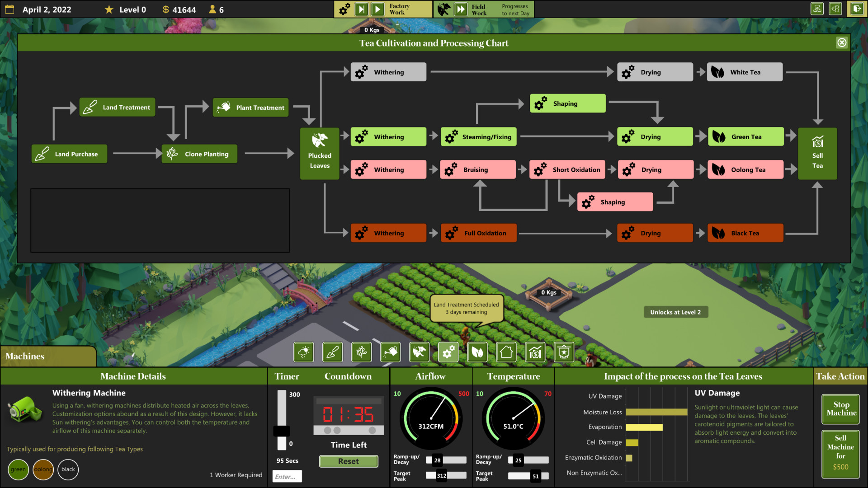
Task: Select the land treatment trowel icon
Action: (332, 352)
